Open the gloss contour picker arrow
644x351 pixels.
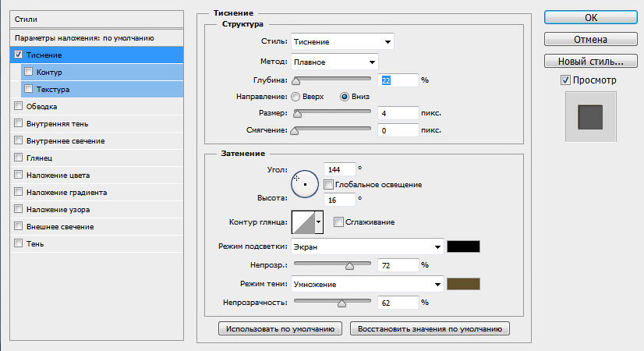pyautogui.click(x=319, y=222)
